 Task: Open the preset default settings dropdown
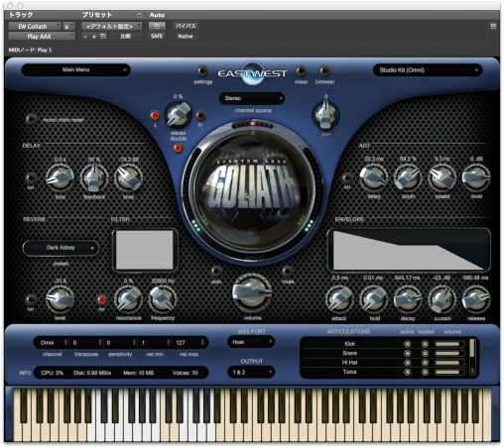(112, 26)
